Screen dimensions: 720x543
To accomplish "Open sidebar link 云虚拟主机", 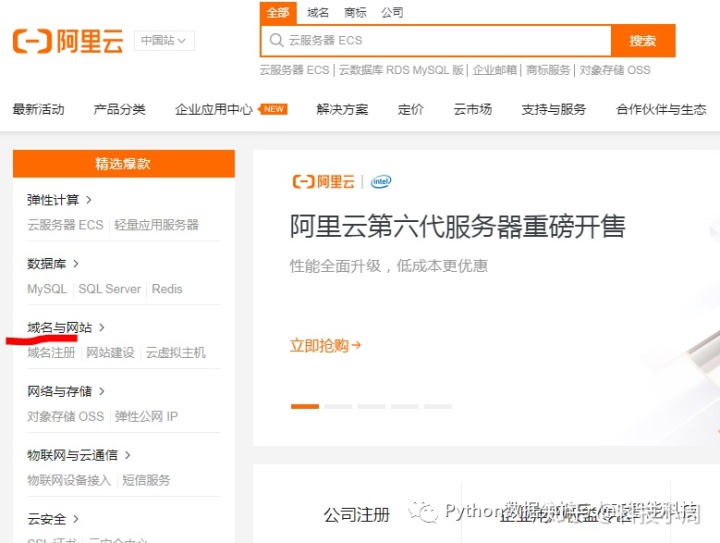I will [175, 353].
